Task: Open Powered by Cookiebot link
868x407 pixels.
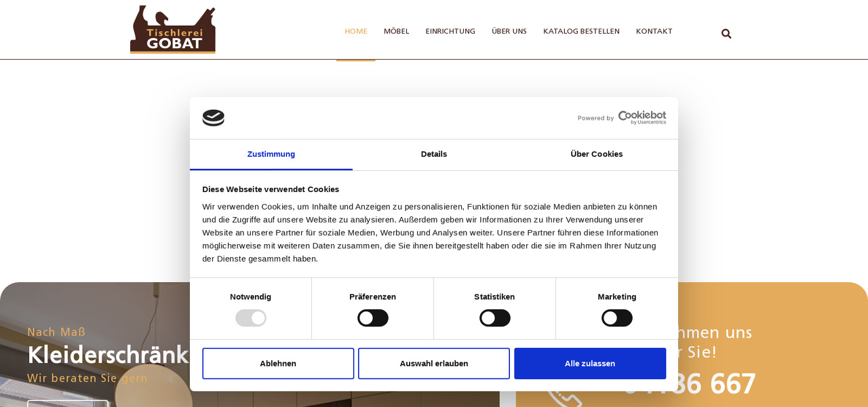Action: coord(622,117)
